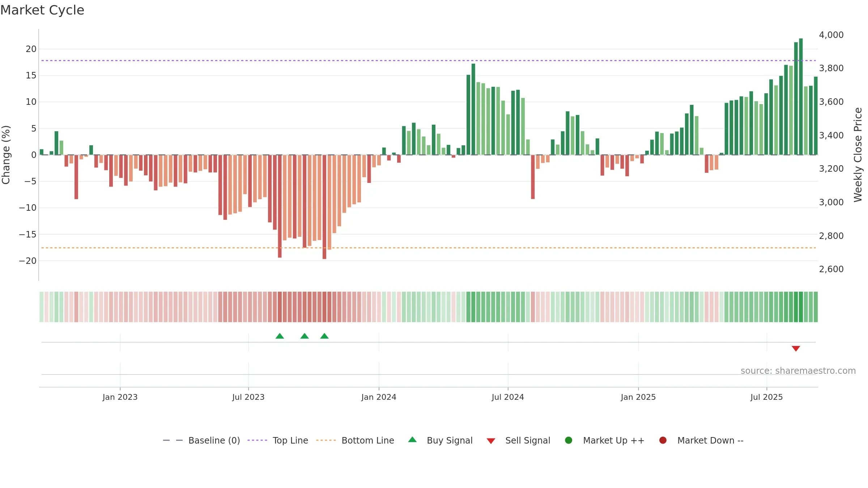Click the third green buy signal triangle marker

point(324,336)
